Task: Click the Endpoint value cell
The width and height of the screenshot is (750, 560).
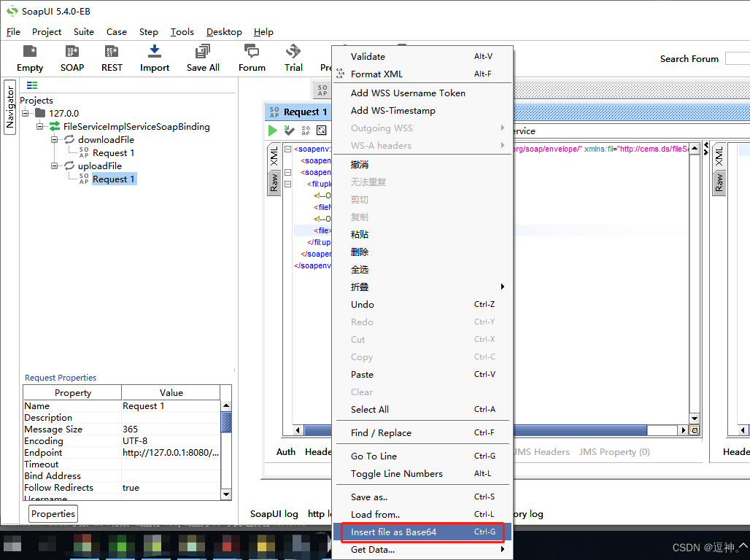Action: 171,452
